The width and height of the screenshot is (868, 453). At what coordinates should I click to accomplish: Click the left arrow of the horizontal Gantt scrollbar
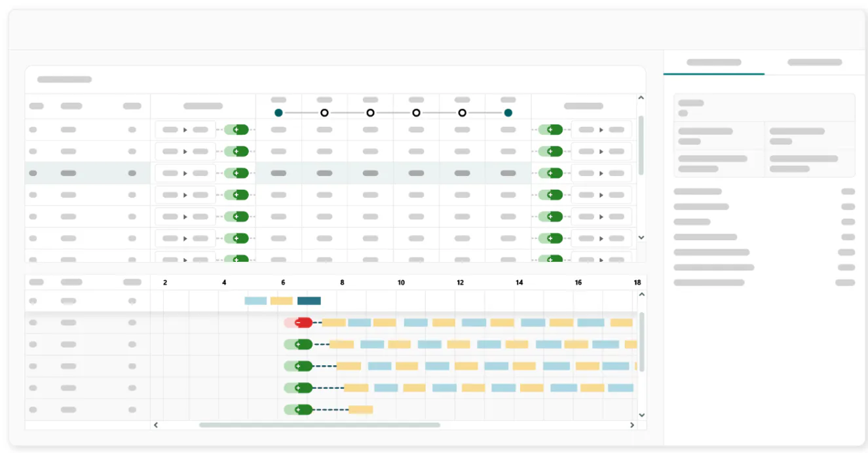[156, 425]
